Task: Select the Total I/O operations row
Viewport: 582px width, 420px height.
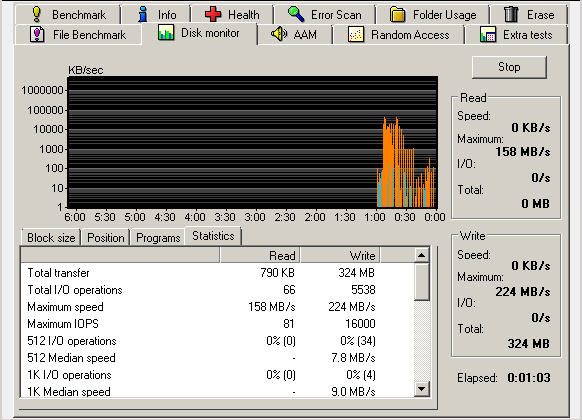Action: (217, 290)
